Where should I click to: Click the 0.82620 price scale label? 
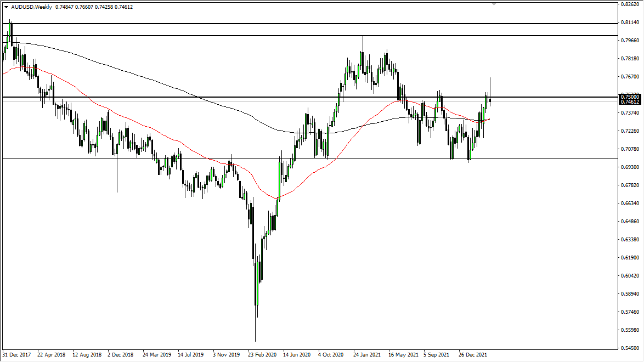(x=630, y=4)
